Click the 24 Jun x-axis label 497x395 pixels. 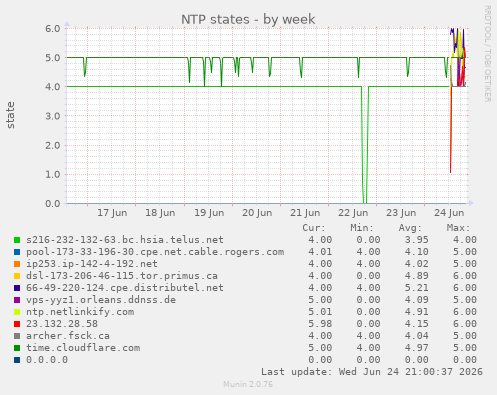coord(449,213)
